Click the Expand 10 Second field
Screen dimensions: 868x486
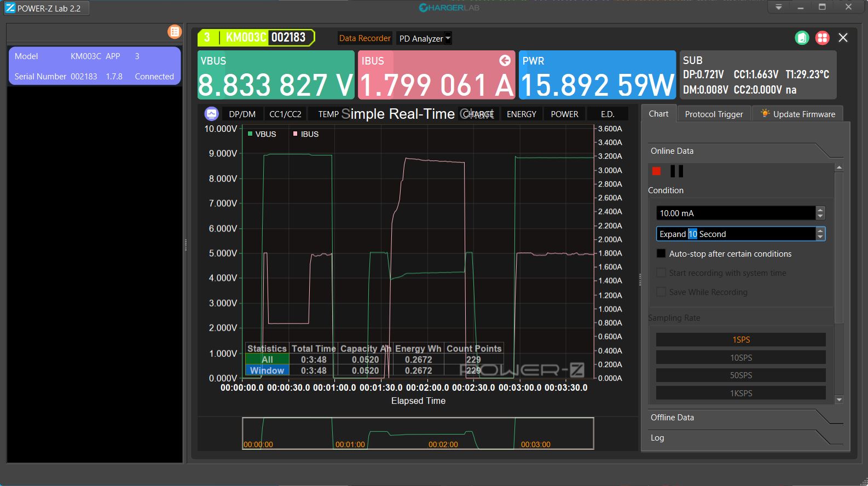coord(736,234)
